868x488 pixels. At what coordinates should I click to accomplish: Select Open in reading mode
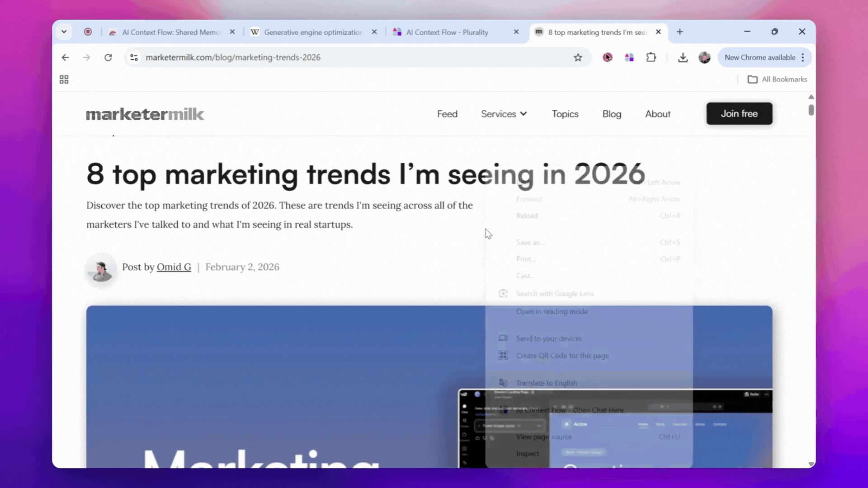552,311
